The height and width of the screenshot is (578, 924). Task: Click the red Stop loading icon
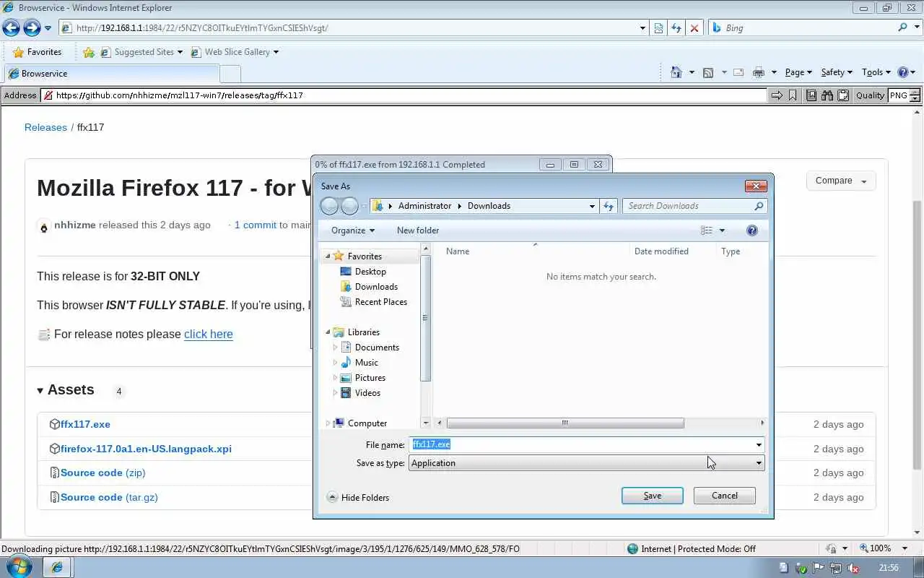[694, 28]
